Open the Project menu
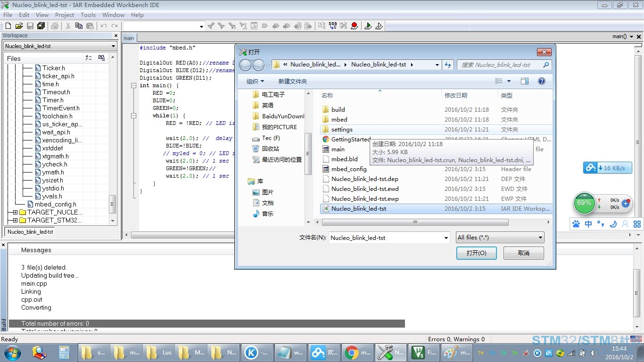 point(65,15)
